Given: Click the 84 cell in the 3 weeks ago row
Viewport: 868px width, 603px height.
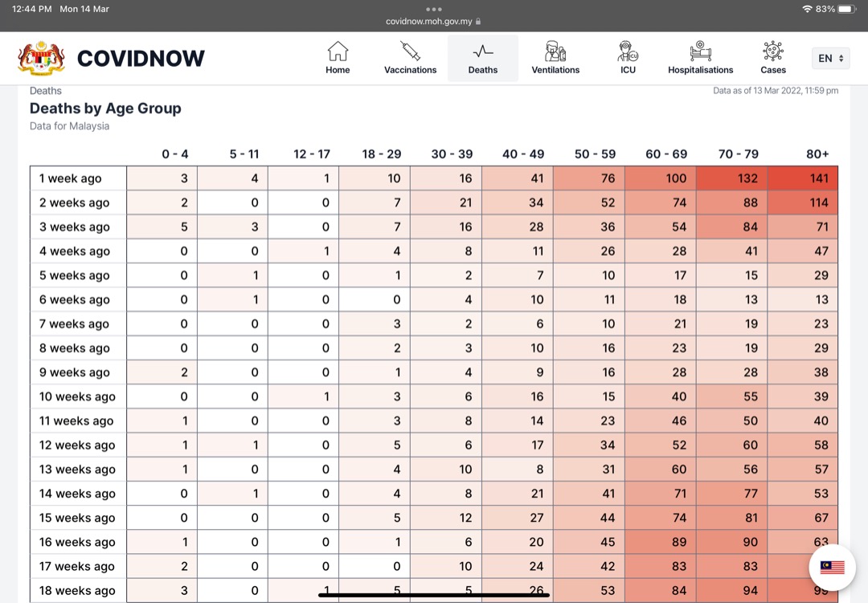Looking at the screenshot, I should pos(732,227).
